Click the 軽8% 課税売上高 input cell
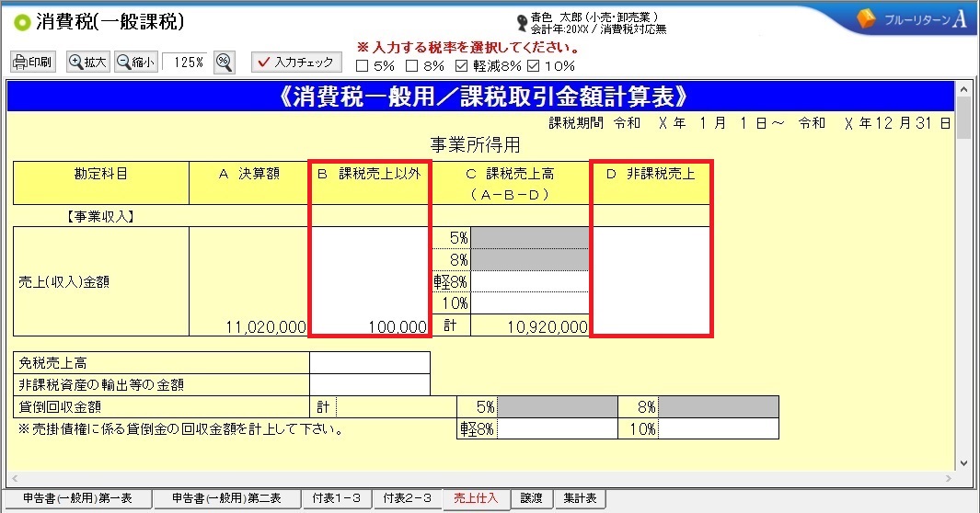This screenshot has height=513, width=980. (x=529, y=281)
